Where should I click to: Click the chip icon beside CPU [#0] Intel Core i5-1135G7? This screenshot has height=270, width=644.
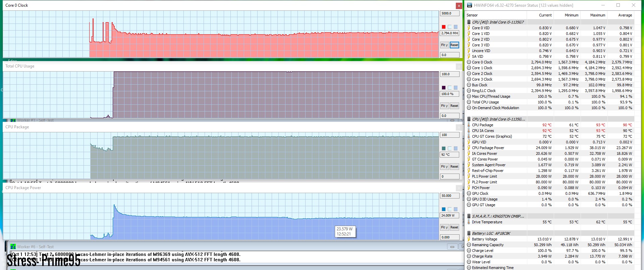pyautogui.click(x=469, y=22)
